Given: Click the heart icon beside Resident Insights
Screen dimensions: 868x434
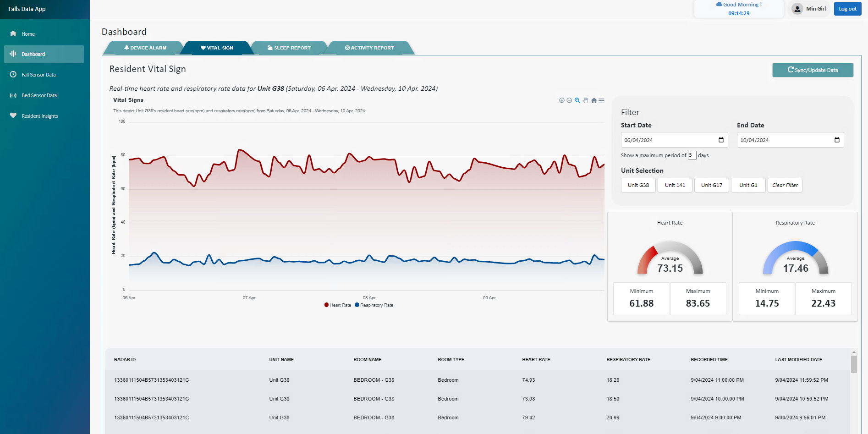Looking at the screenshot, I should [13, 115].
